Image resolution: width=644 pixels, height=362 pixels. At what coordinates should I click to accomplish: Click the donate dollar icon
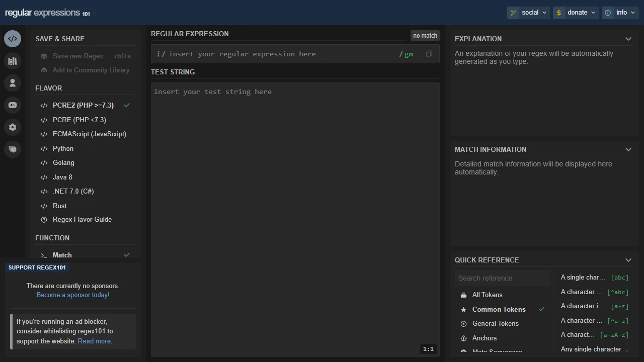[559, 12]
